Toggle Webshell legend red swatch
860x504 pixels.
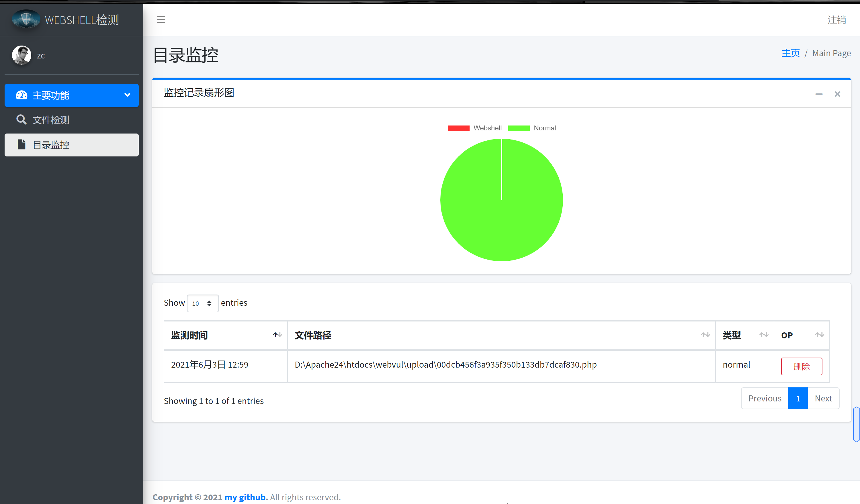(x=458, y=128)
